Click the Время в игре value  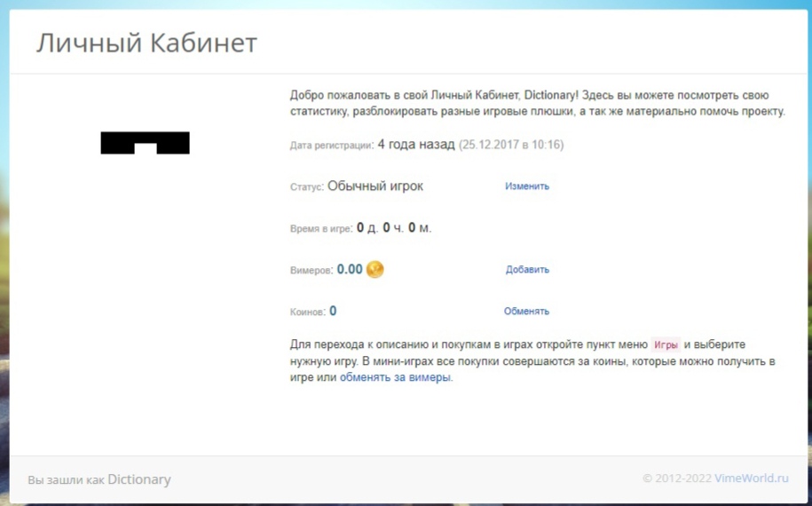pyautogui.click(x=394, y=228)
